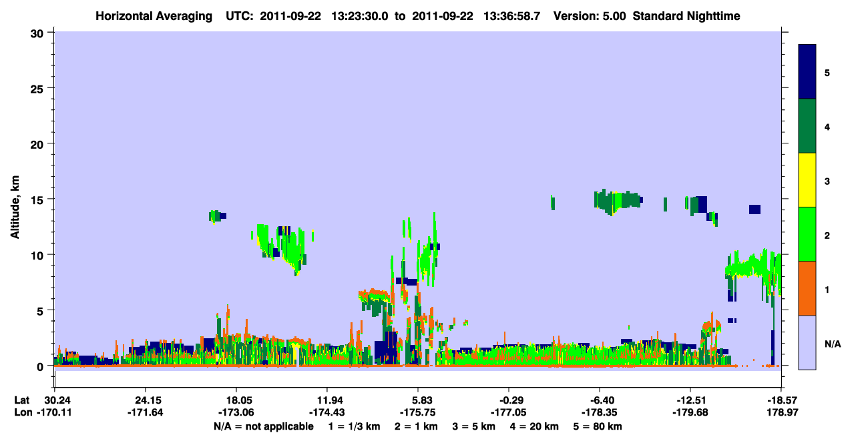Click the bright green colorbar segment labeled 2
The image size is (868, 445).
pyautogui.click(x=807, y=234)
